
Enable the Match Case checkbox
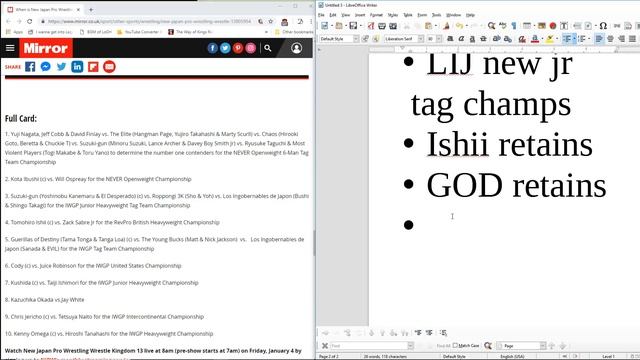455,345
